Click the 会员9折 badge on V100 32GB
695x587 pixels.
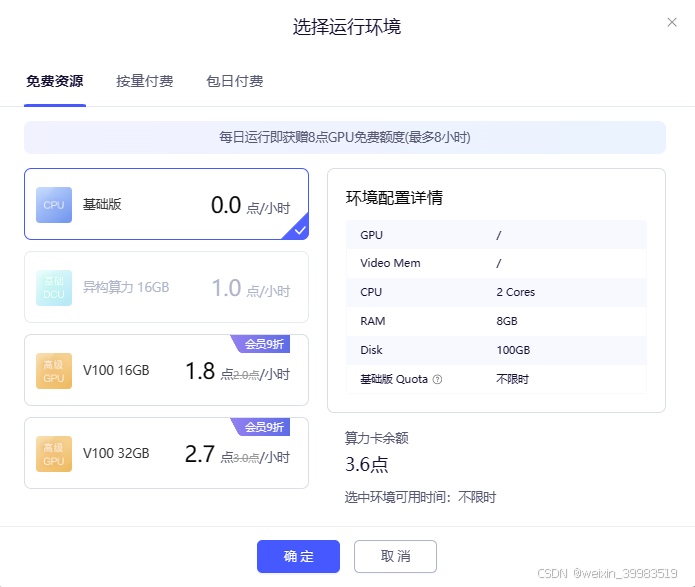tap(262, 427)
